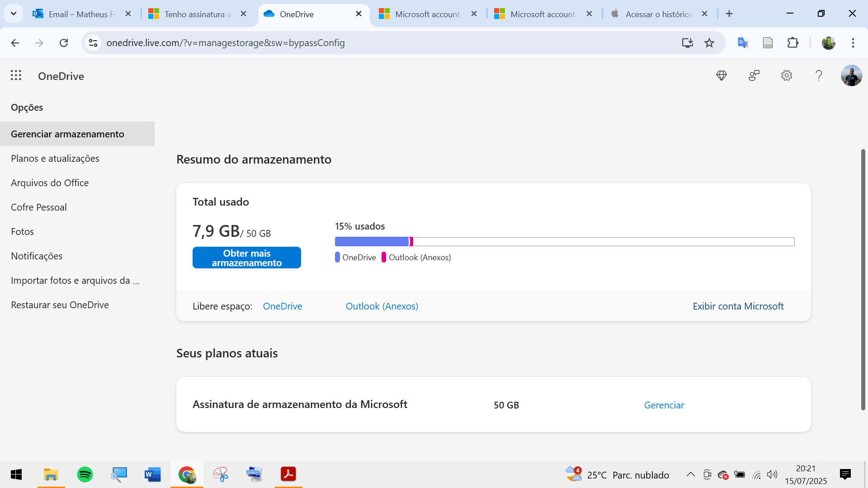Open the premium diamond icon in OneDrive header
Screen dimensions: 868x488
coord(722,75)
